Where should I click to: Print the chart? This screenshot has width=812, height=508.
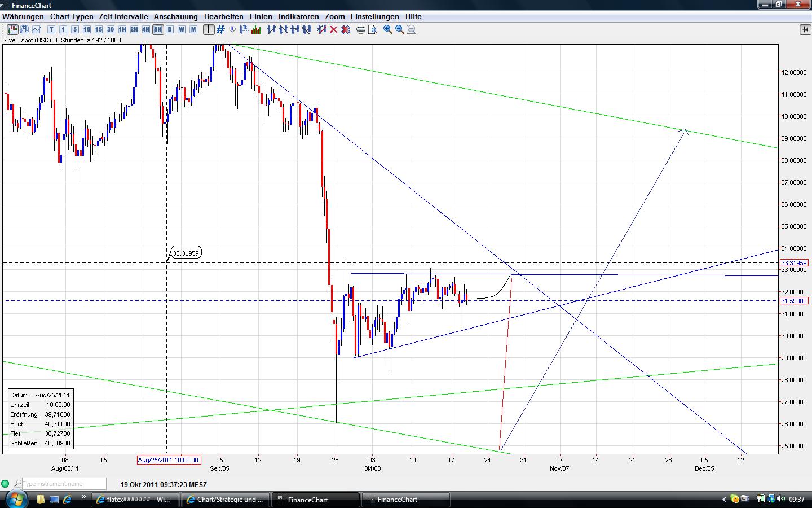361,29
